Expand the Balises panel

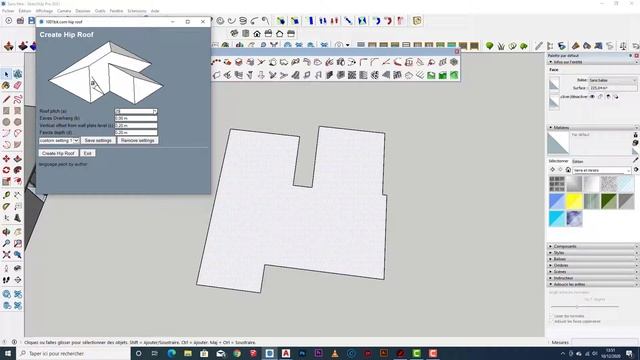click(593, 259)
